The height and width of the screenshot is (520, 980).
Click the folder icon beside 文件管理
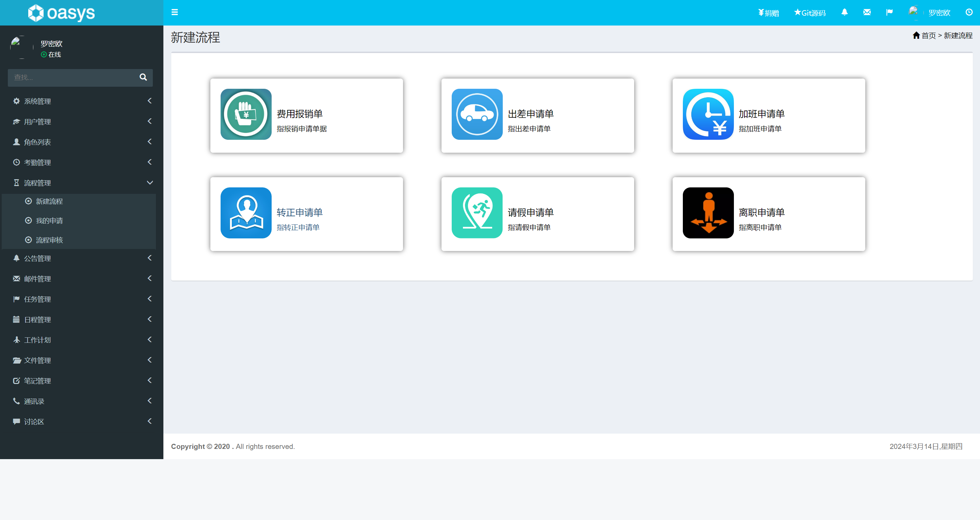17,360
